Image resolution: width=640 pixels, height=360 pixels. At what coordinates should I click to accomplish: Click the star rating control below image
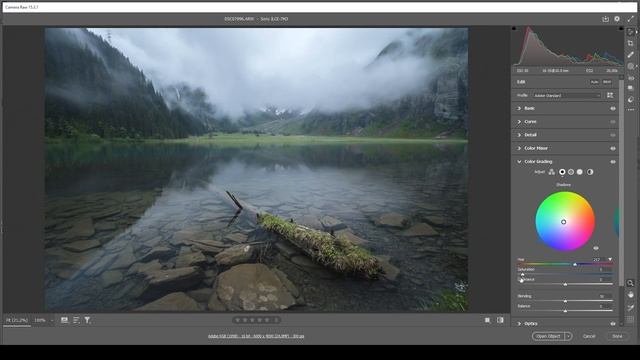pyautogui.click(x=256, y=320)
